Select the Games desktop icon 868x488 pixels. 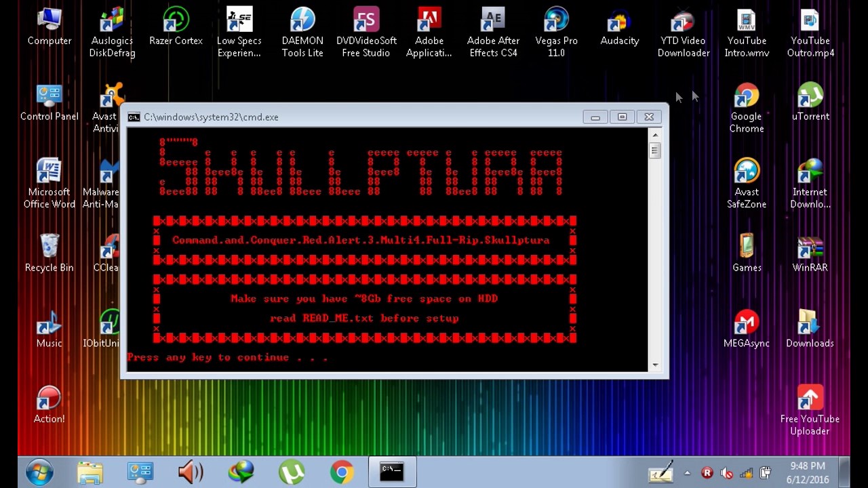[747, 253]
